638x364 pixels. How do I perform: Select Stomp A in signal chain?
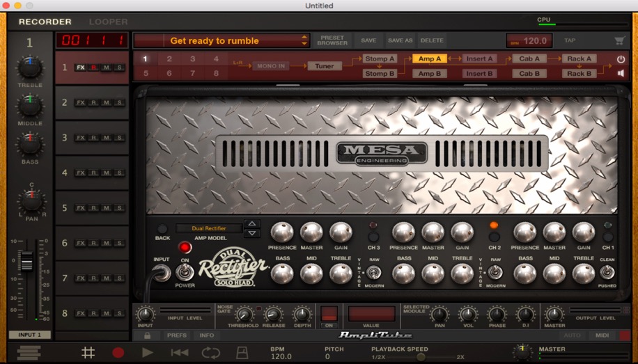coord(379,59)
